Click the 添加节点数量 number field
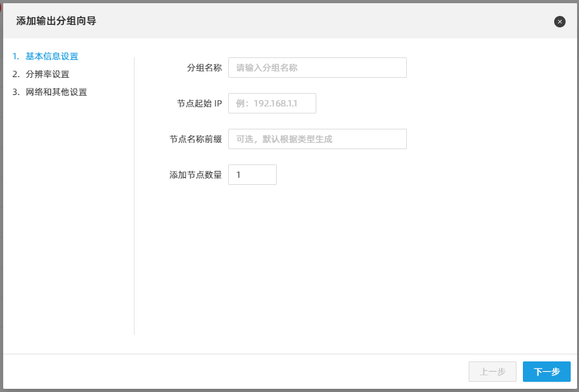Screen dimensions: 579x392 253,175
